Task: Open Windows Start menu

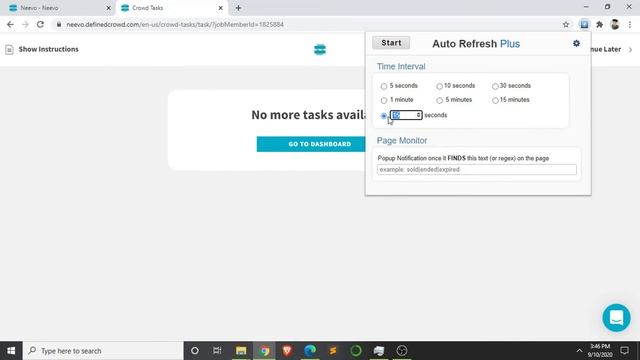Action: click(11, 351)
